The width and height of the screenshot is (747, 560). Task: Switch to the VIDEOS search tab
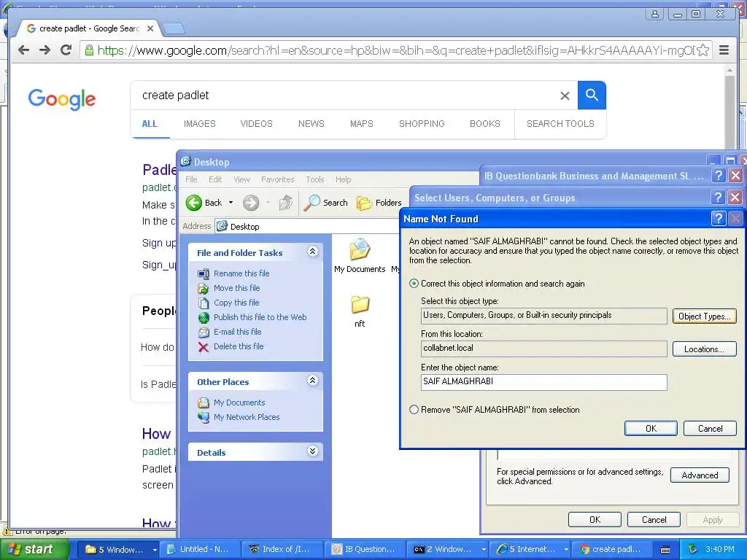pos(256,124)
